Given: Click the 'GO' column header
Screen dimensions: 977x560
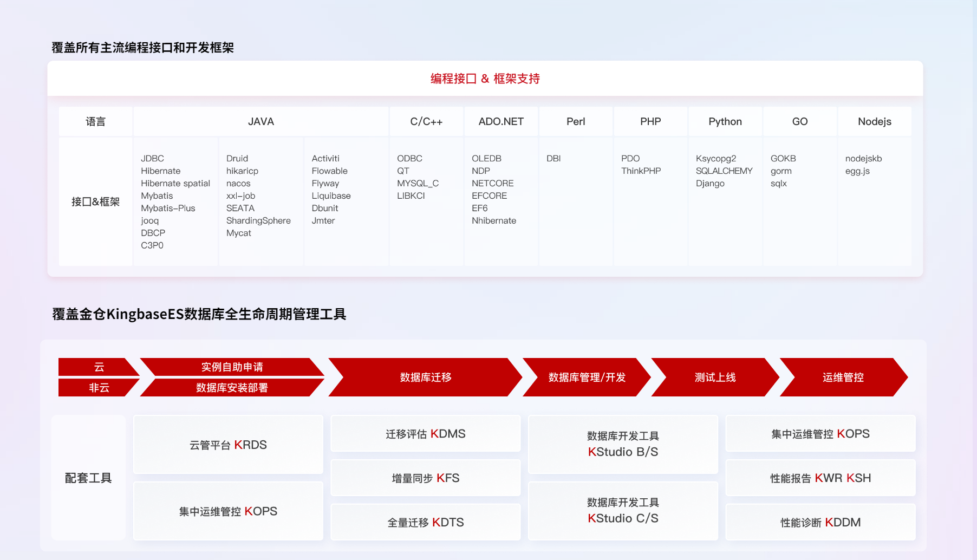Looking at the screenshot, I should coord(800,121).
